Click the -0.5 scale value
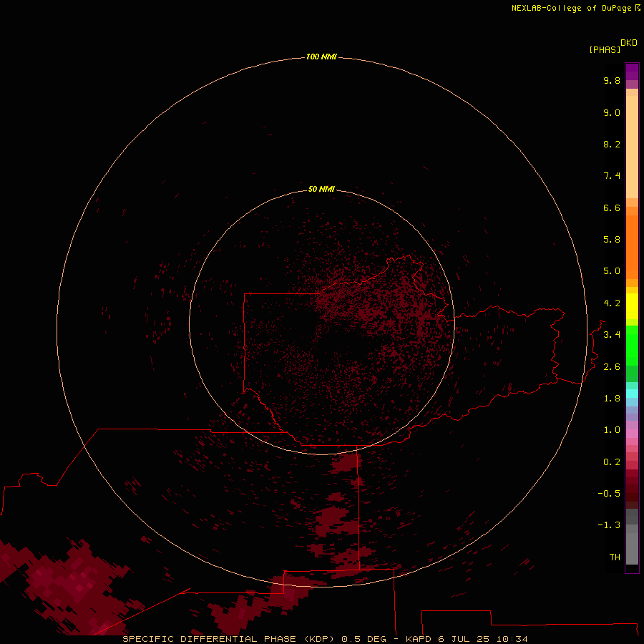 coord(609,494)
